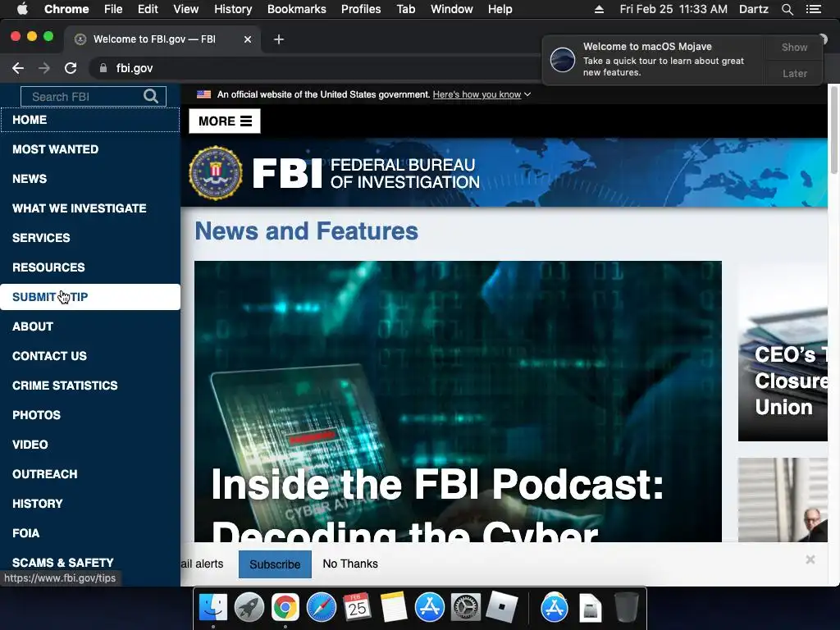
Task: Click Subscribe for email alerts
Action: [275, 564]
